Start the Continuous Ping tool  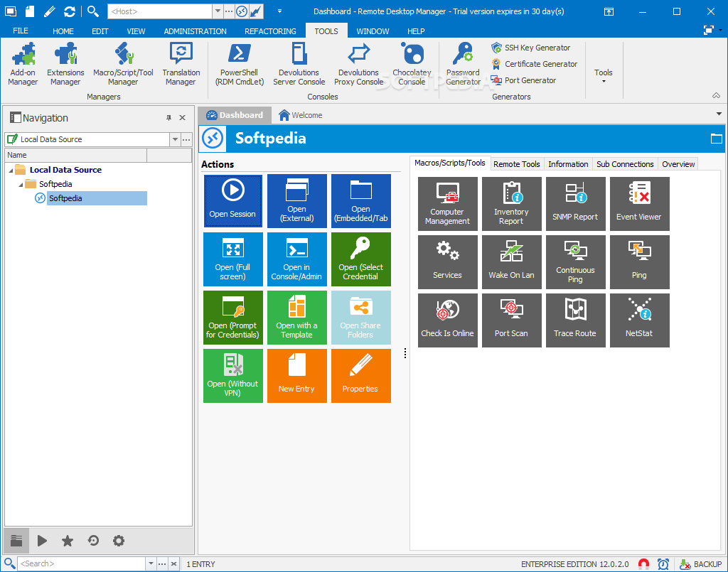pos(576,262)
